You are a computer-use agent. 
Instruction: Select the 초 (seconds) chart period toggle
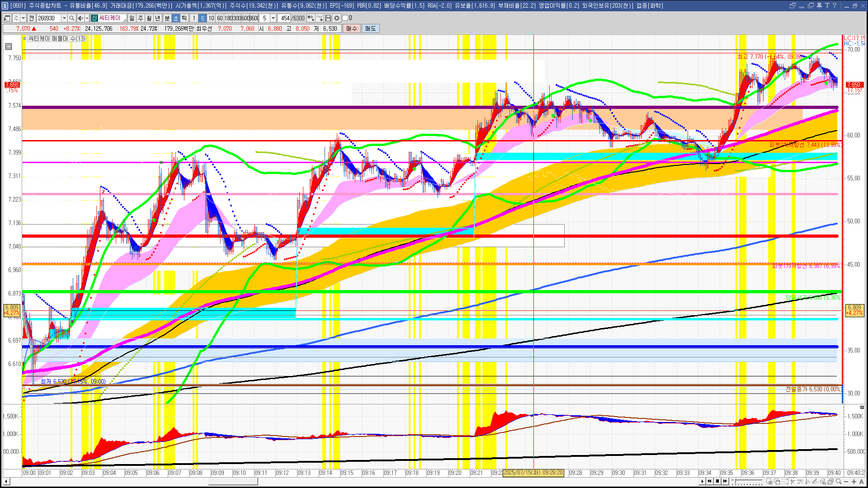click(x=176, y=18)
